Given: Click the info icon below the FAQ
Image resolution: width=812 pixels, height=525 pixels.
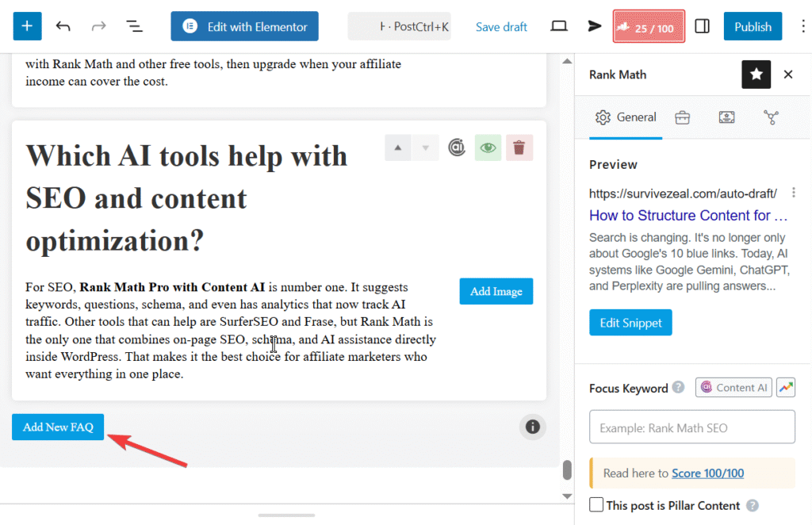Looking at the screenshot, I should [533, 427].
